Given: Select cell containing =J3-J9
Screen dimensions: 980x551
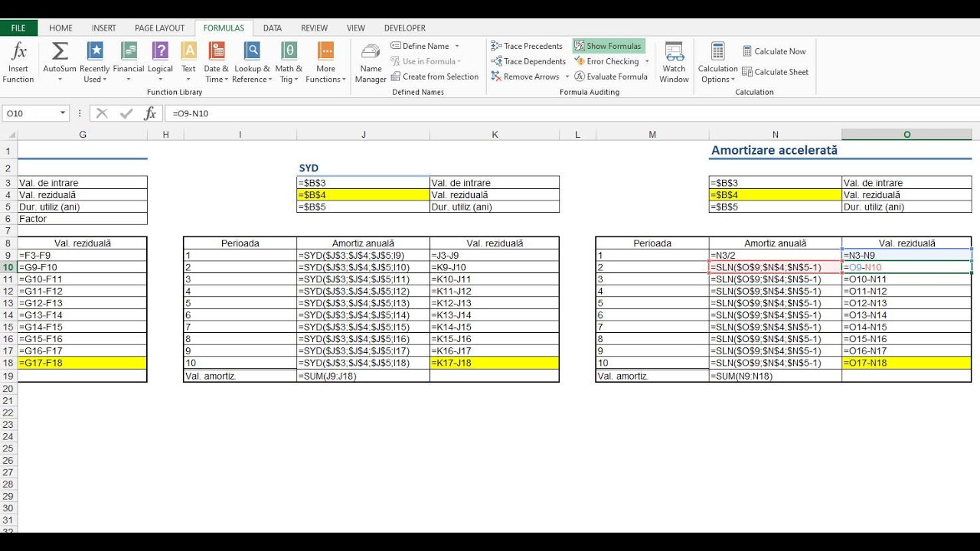Looking at the screenshot, I should [495, 256].
